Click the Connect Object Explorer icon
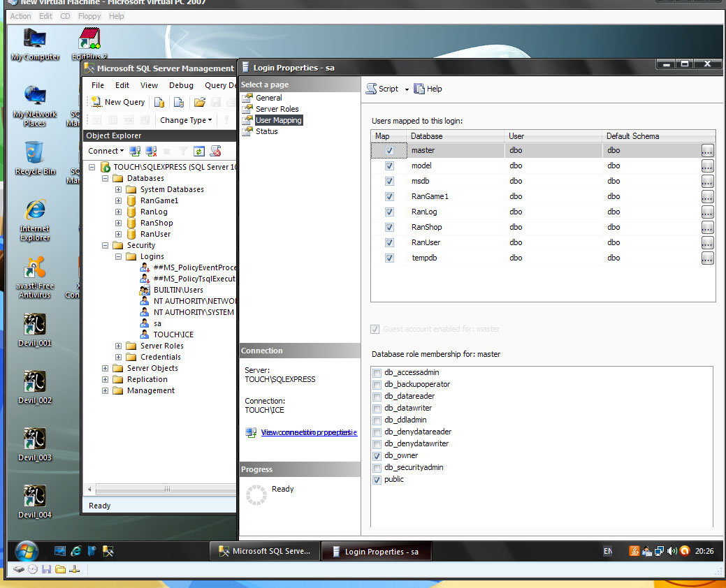This screenshot has width=726, height=588. [135, 151]
